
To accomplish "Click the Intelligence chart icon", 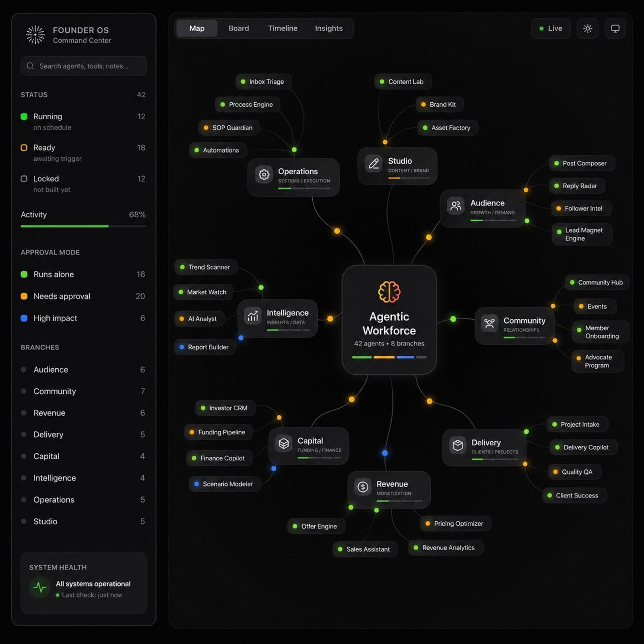I will 253,316.
